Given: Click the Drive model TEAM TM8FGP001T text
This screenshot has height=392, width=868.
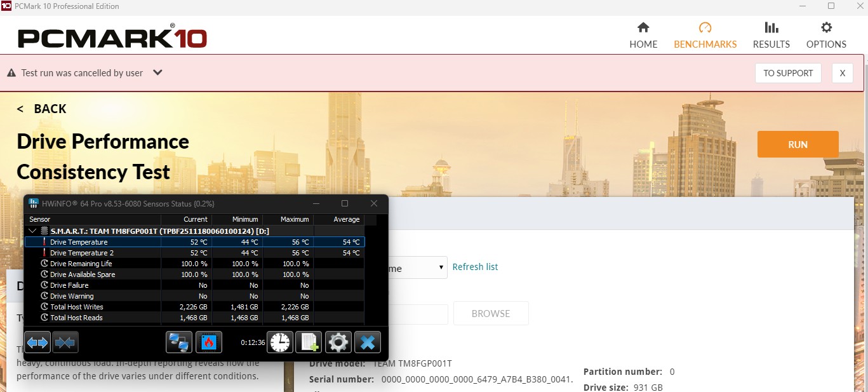Looking at the screenshot, I should (380, 363).
